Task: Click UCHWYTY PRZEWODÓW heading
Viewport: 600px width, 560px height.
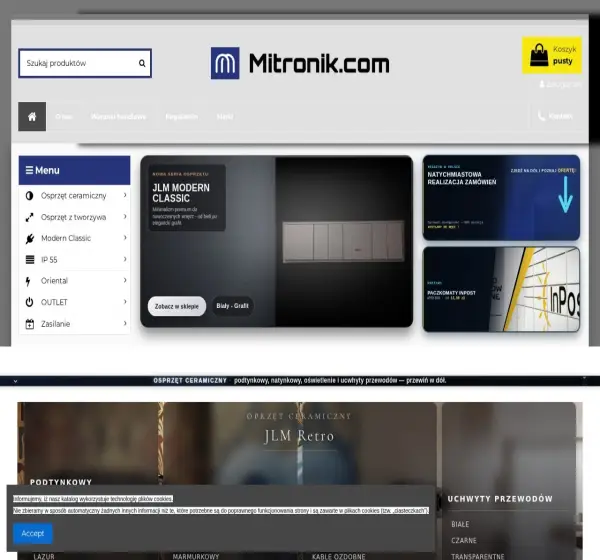Action: click(500, 499)
